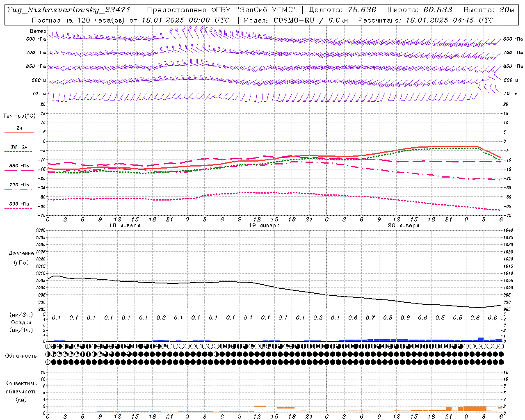Click the '(мм/1ч.)' precipitation unit label
Screen dimensions: 525x420
pyautogui.click(x=21, y=330)
